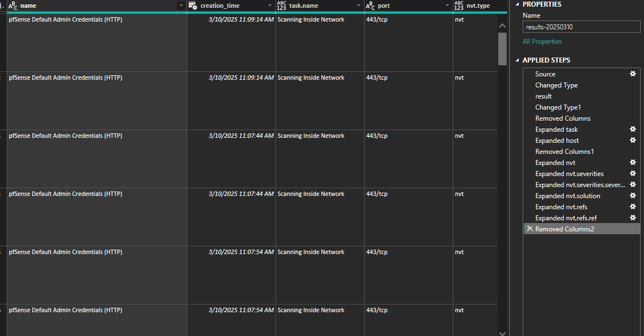644x336 pixels.
Task: Click the text type icon of name column
Action: (13, 6)
